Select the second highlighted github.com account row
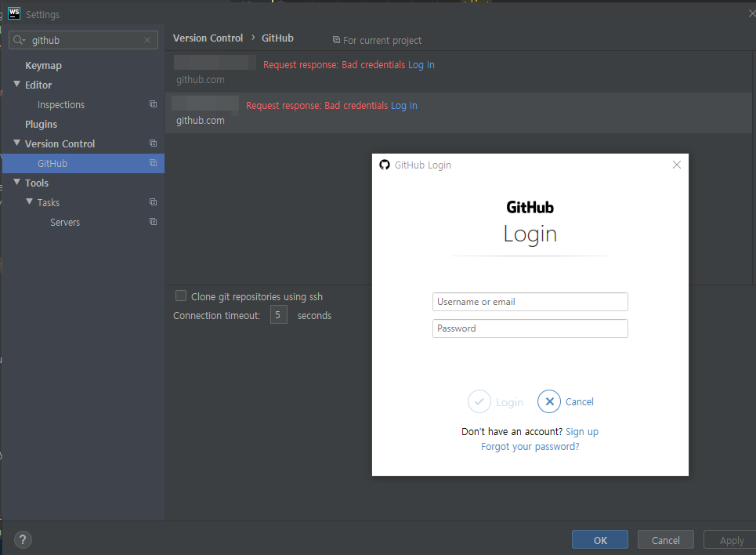756x555 pixels. click(x=458, y=113)
